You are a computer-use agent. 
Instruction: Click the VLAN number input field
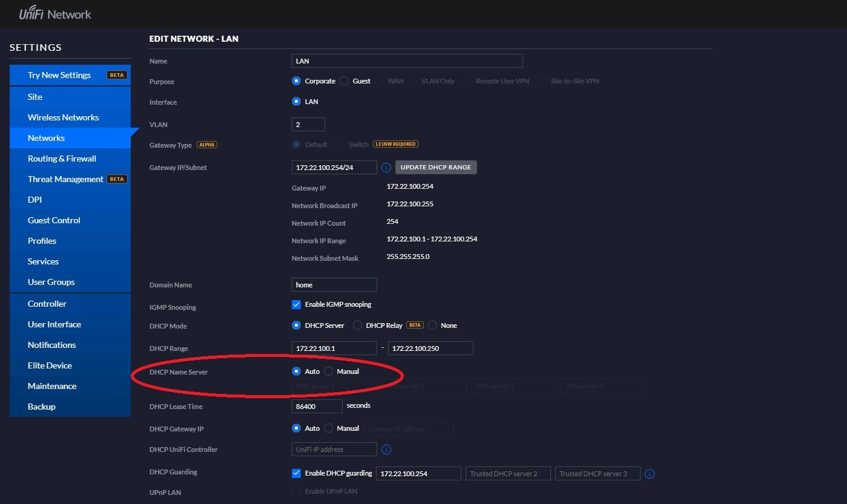point(308,125)
